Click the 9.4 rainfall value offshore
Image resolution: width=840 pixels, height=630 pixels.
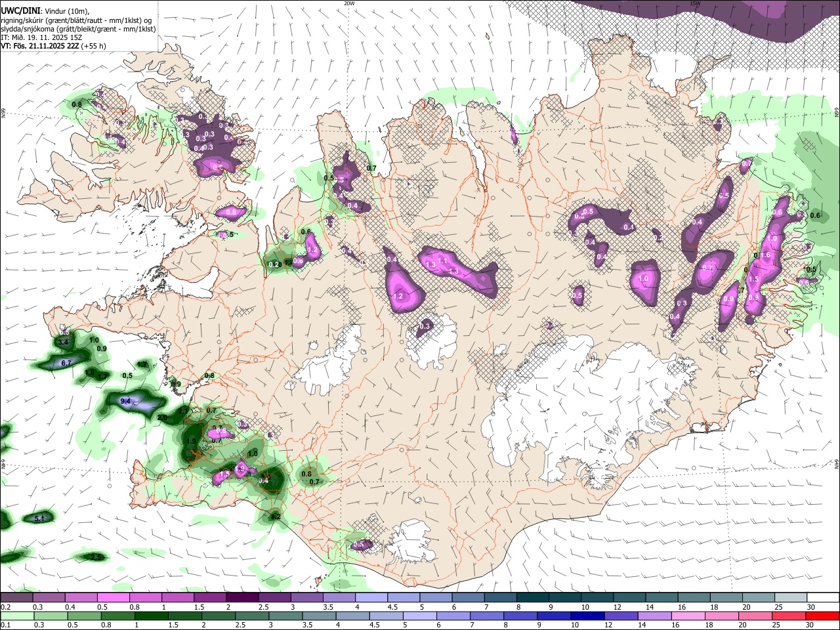click(126, 401)
